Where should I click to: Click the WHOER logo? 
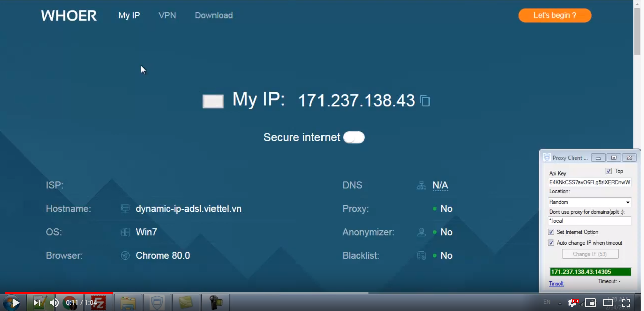coord(69,16)
